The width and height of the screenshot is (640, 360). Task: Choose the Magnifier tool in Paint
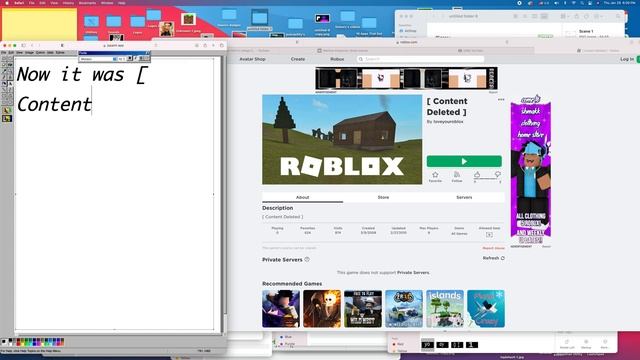tap(10, 71)
